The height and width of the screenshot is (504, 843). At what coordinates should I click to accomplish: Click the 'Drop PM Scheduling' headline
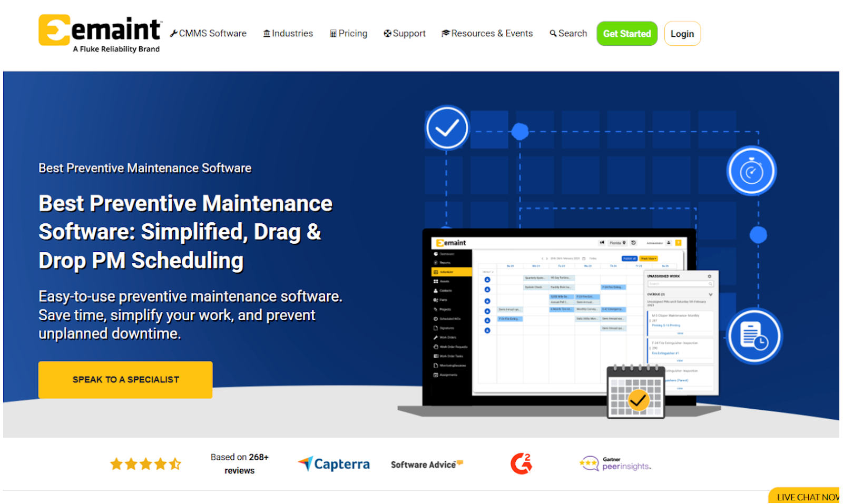click(141, 261)
